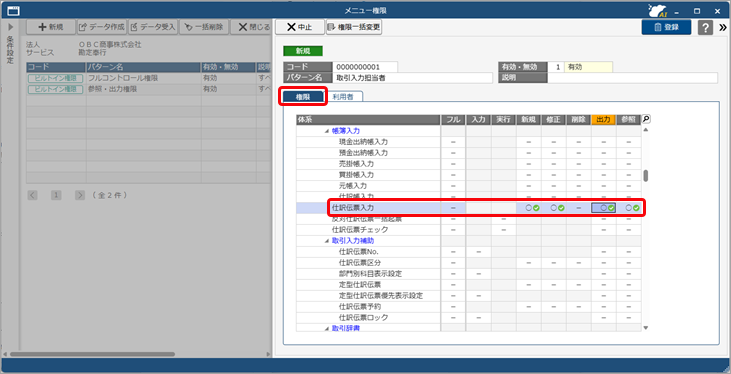Click the 新規 button in the left toolbar
Viewport: 731px width, 374px height.
[50, 27]
